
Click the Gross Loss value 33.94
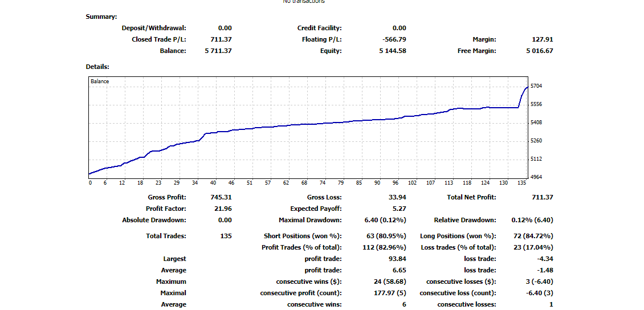tap(398, 197)
